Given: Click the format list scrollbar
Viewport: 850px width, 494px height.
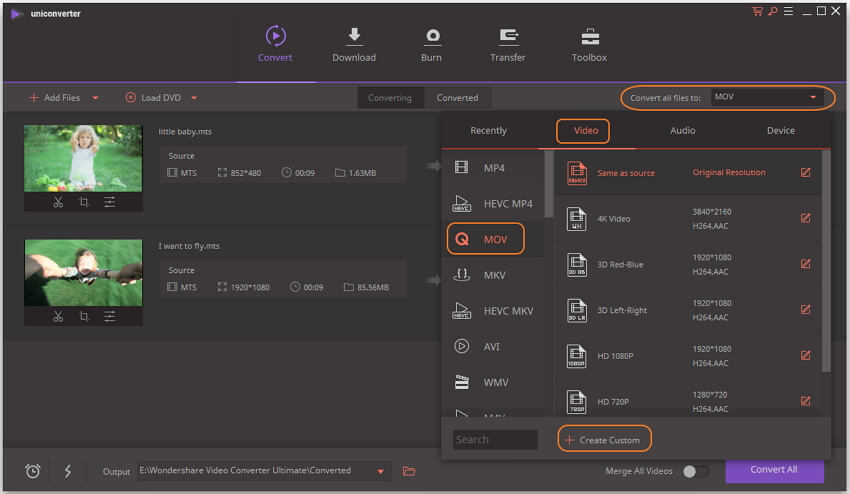Looking at the screenshot, I should [549, 184].
